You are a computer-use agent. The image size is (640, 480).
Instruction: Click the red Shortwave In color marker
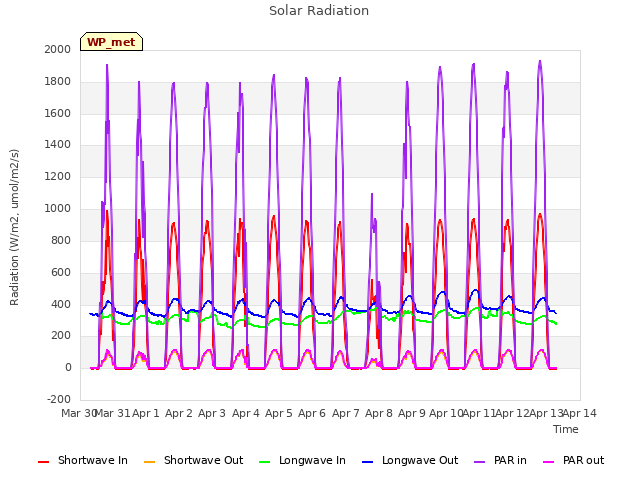pos(43,462)
